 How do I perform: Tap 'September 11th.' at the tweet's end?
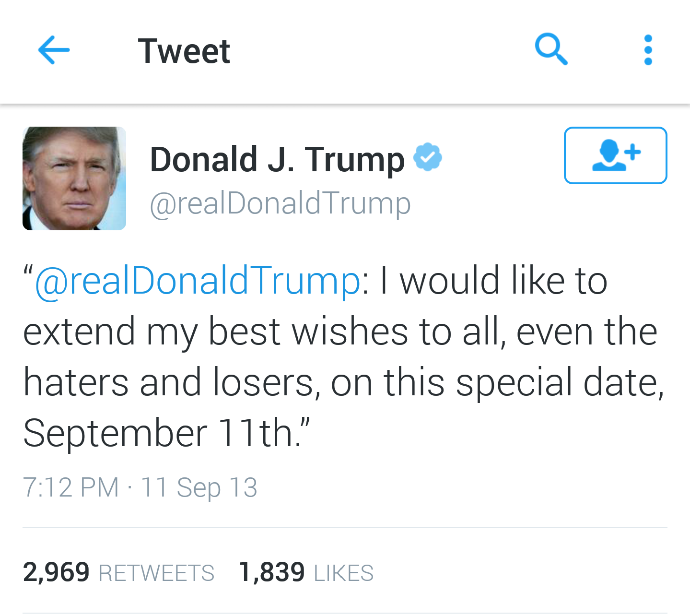pos(163,433)
